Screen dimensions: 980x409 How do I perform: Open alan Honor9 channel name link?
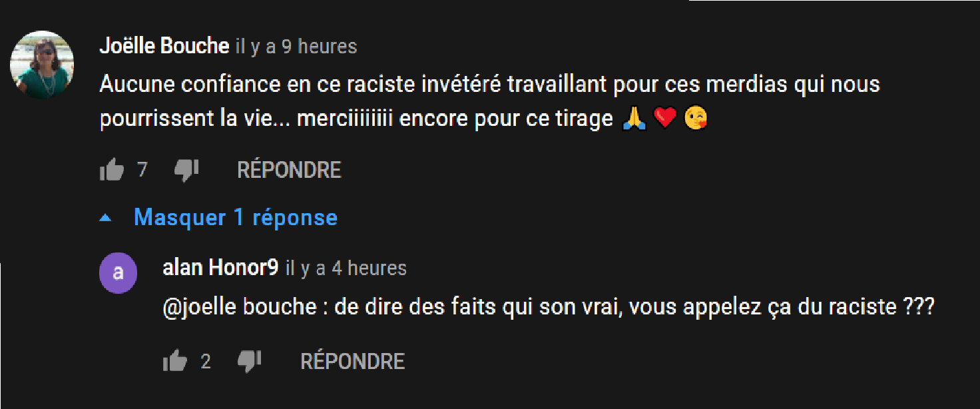pyautogui.click(x=220, y=268)
